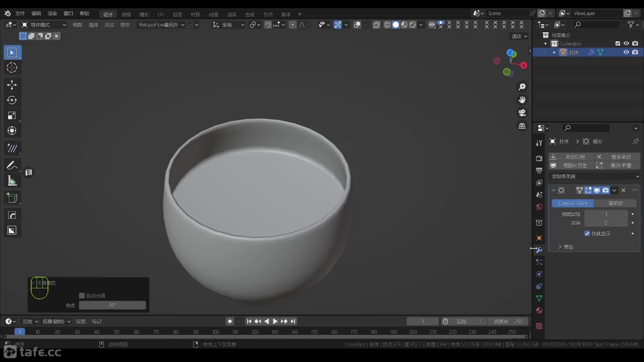Switch to wireframe viewport shading
Viewport: 644px width, 362px height.
387,25
